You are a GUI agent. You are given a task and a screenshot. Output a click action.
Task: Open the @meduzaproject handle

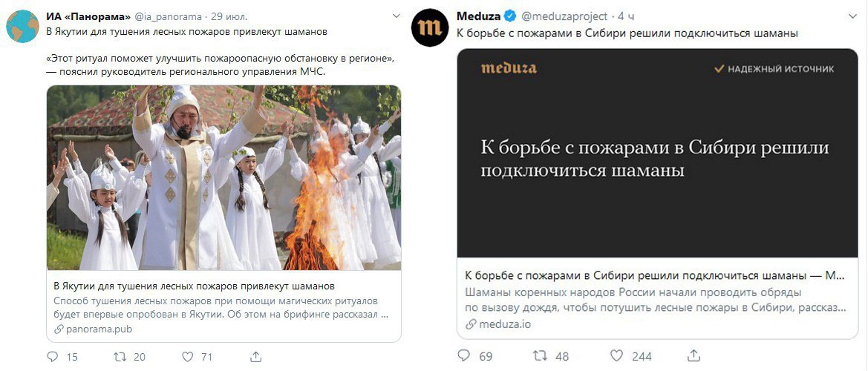coord(564,16)
